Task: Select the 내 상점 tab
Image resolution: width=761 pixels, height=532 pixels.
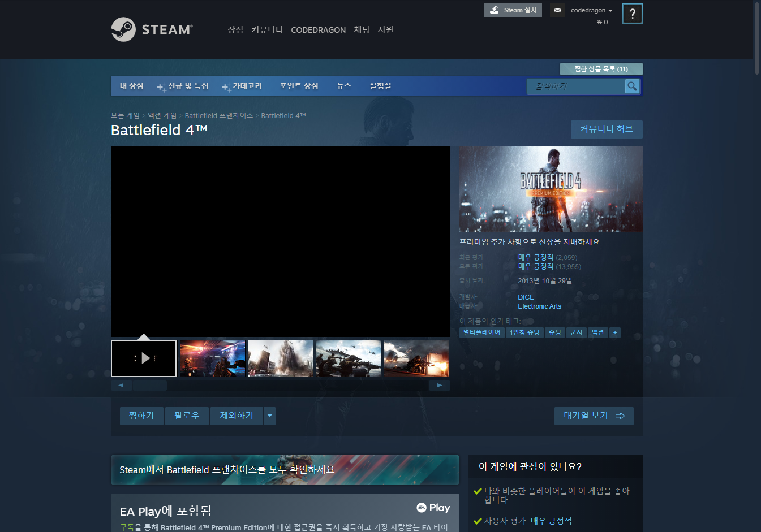Action: click(132, 86)
